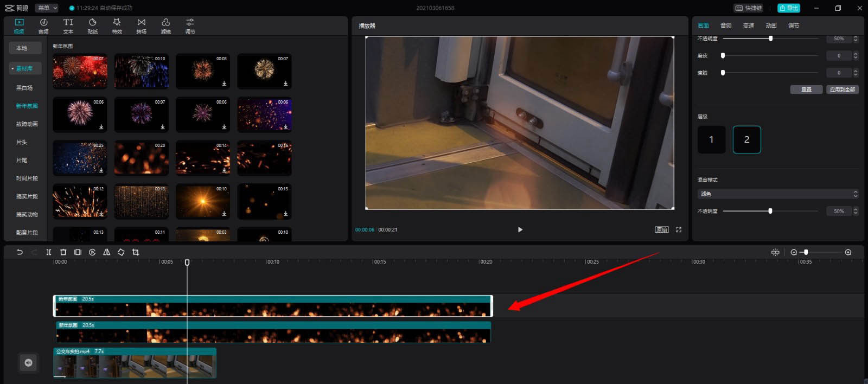Click the delete (trash) icon in timeline toolbar

pos(63,252)
